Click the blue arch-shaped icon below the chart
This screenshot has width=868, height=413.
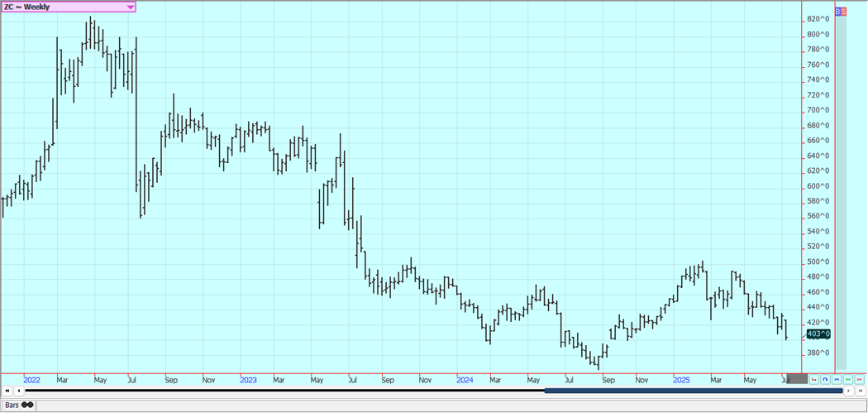825,380
